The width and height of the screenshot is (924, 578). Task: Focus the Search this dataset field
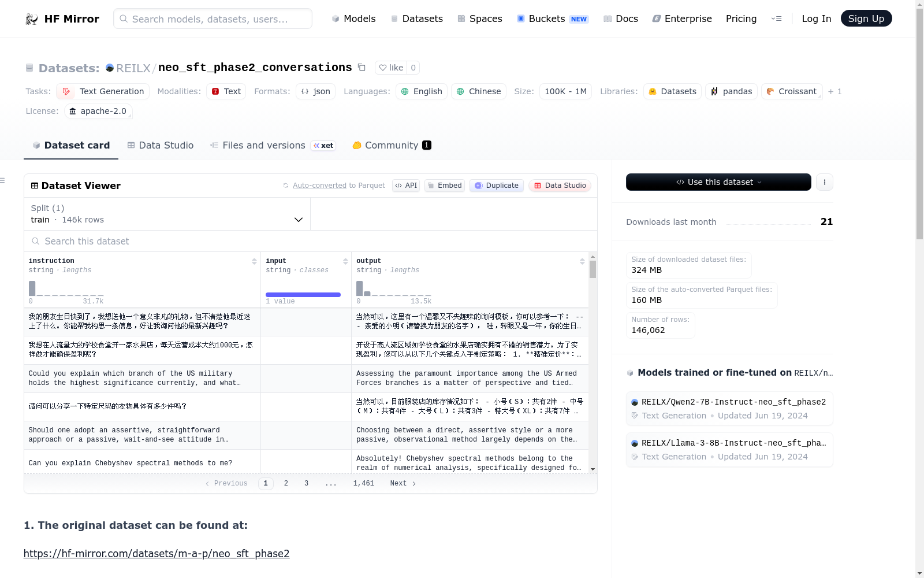pyautogui.click(x=311, y=241)
